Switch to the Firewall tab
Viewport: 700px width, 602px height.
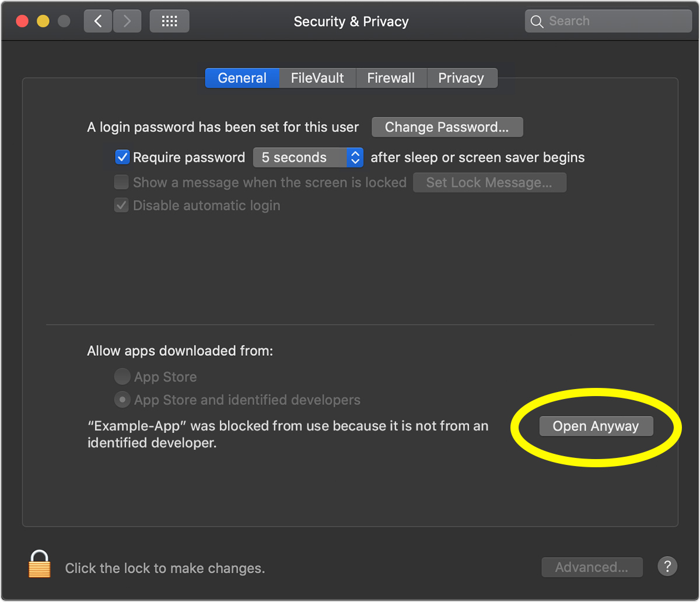click(x=391, y=78)
